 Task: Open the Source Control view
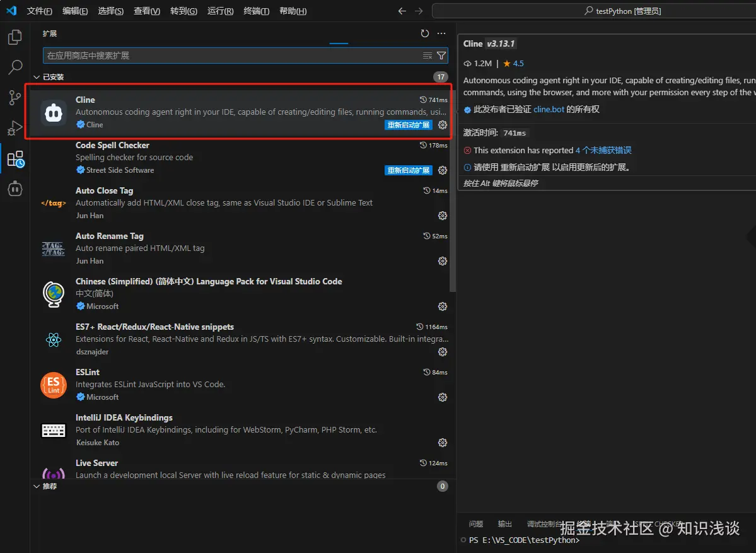[x=15, y=98]
